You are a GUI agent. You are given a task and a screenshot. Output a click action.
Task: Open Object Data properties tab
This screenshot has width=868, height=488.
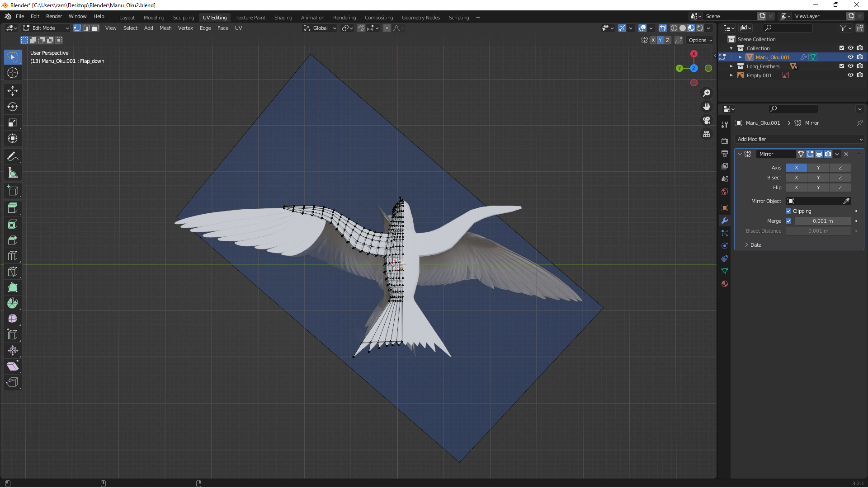(725, 271)
